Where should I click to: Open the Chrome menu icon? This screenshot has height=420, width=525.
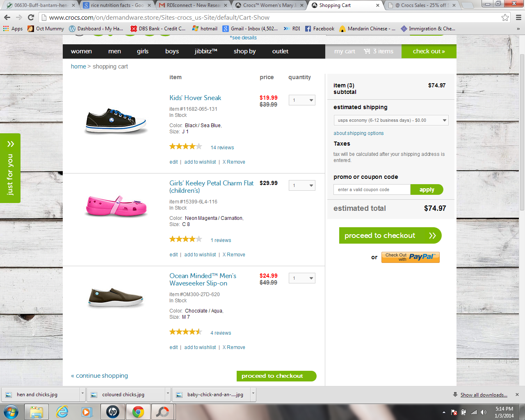coord(518,17)
